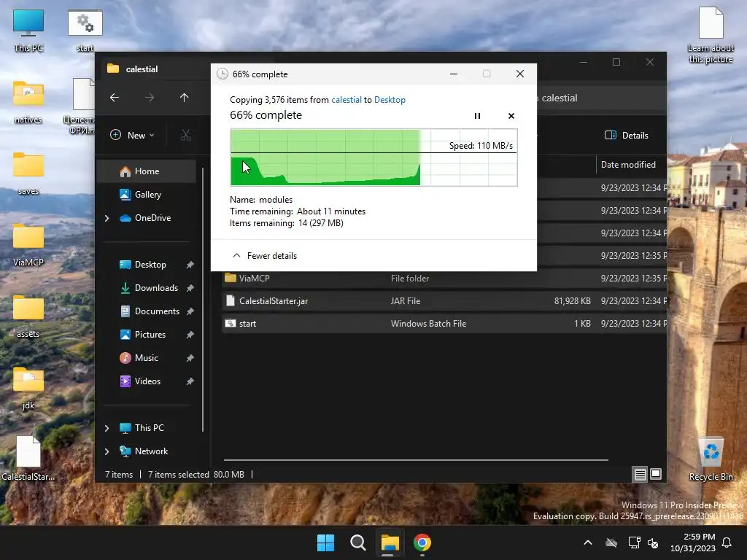Click the network display tray icon

pos(634,542)
